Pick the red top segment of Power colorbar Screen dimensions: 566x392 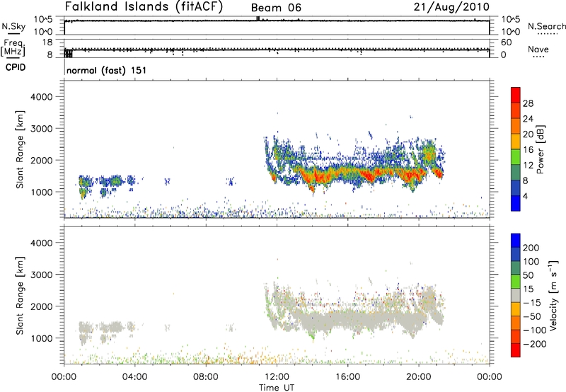click(516, 95)
